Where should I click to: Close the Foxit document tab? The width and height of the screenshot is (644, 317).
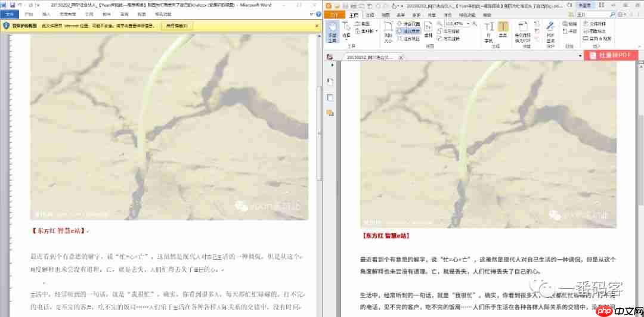coord(401,57)
